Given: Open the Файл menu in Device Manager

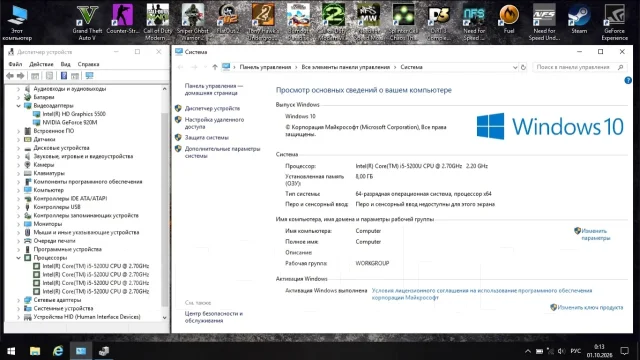Looking at the screenshot, I should click(x=16, y=64).
